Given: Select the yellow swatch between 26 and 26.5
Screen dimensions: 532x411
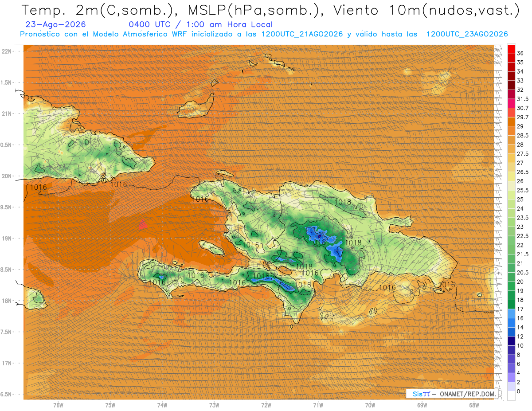Looking at the screenshot, I should point(511,176).
